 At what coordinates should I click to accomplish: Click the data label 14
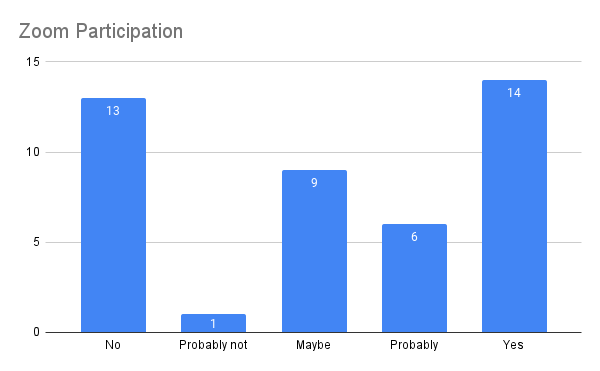click(x=514, y=93)
